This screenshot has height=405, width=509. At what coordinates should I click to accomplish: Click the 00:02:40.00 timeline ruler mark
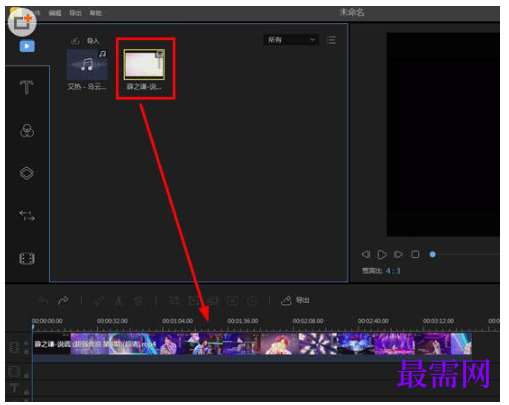[373, 321]
